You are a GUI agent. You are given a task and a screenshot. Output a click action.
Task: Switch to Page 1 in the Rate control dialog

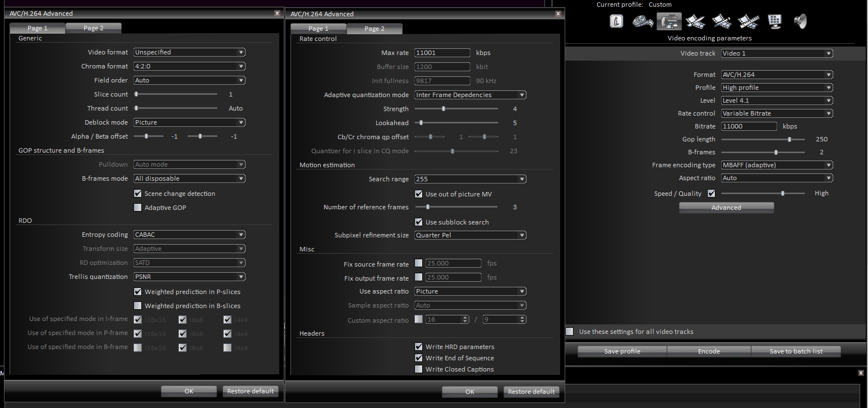pyautogui.click(x=318, y=29)
